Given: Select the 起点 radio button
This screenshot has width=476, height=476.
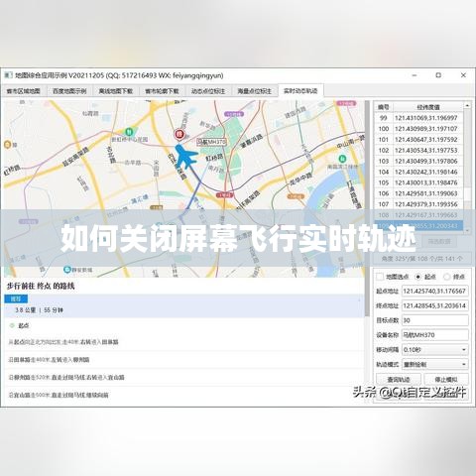Looking at the screenshot, I should pos(418,277).
